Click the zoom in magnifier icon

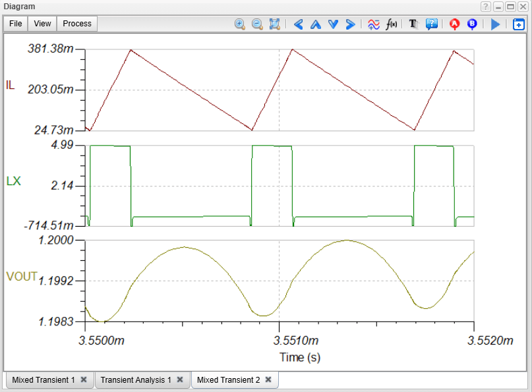[240, 24]
